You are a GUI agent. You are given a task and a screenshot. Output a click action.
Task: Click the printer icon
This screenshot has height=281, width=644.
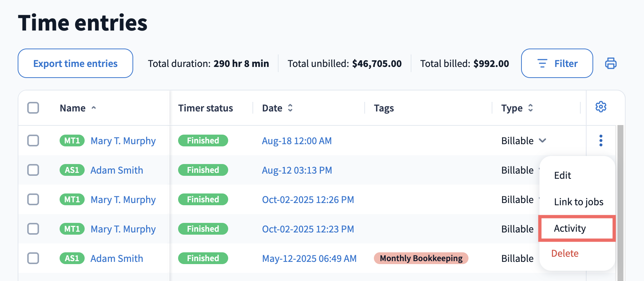coord(611,63)
